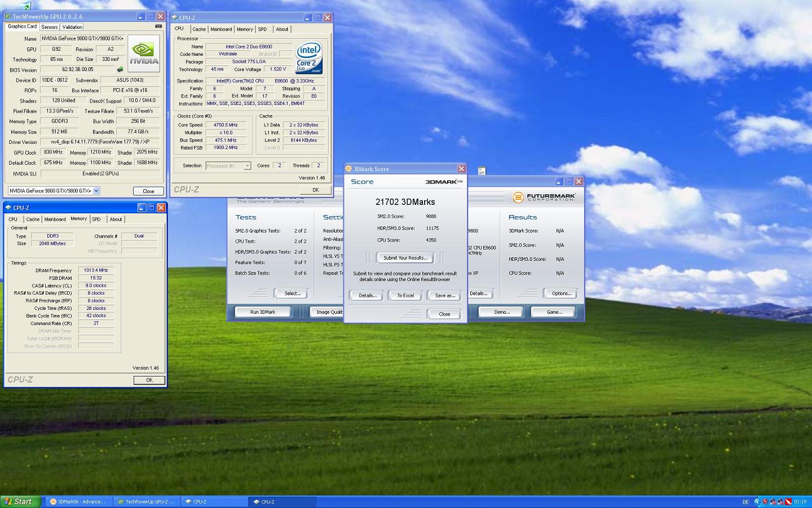Click the NVIDIA logo in GPU-Z

point(144,54)
